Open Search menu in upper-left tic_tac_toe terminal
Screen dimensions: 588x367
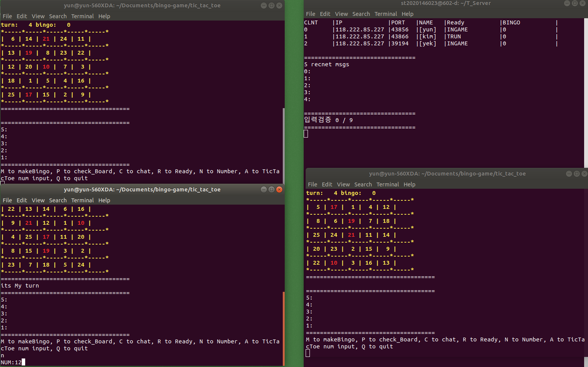point(58,16)
